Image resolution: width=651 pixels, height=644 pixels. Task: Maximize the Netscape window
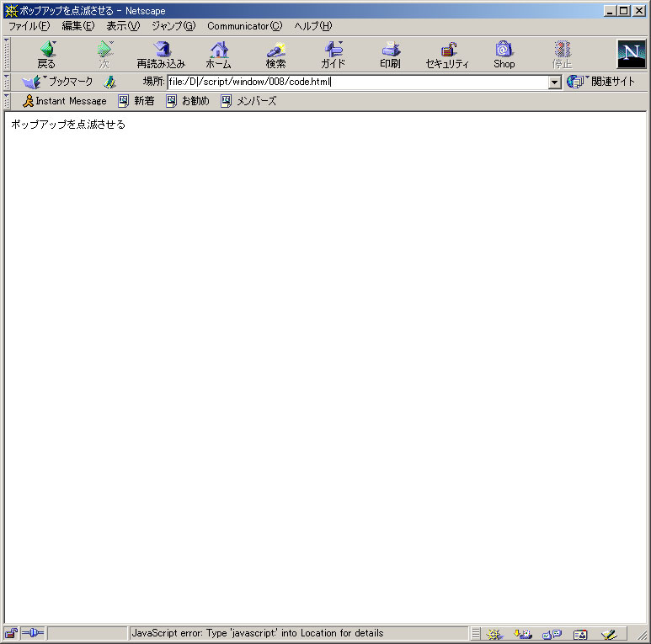coord(623,11)
